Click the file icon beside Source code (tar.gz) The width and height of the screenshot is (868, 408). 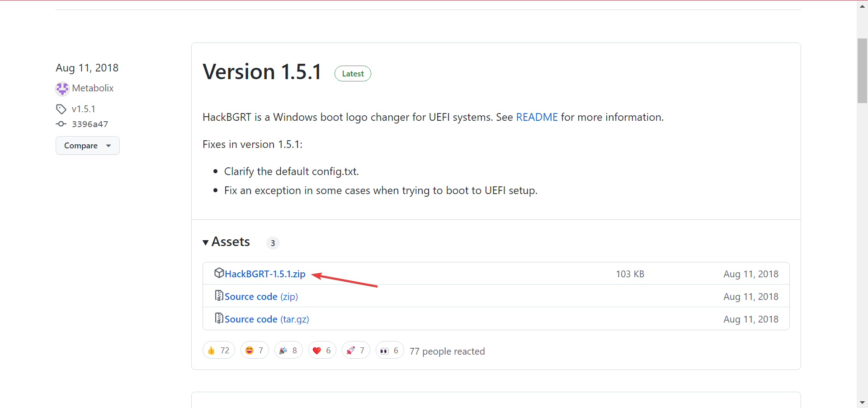pos(219,318)
